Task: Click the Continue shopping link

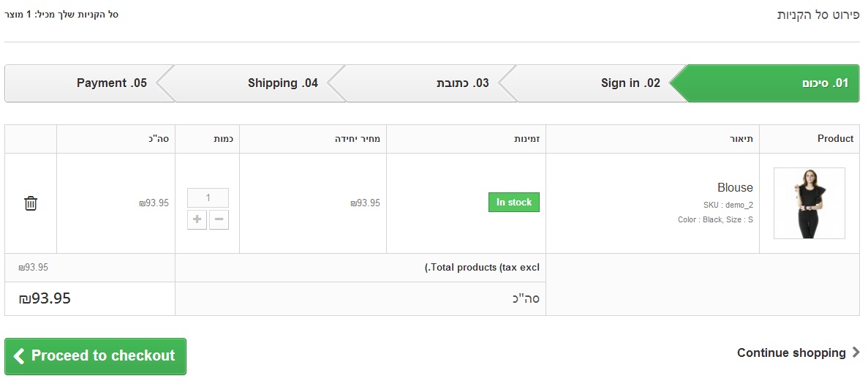Action: (791, 353)
